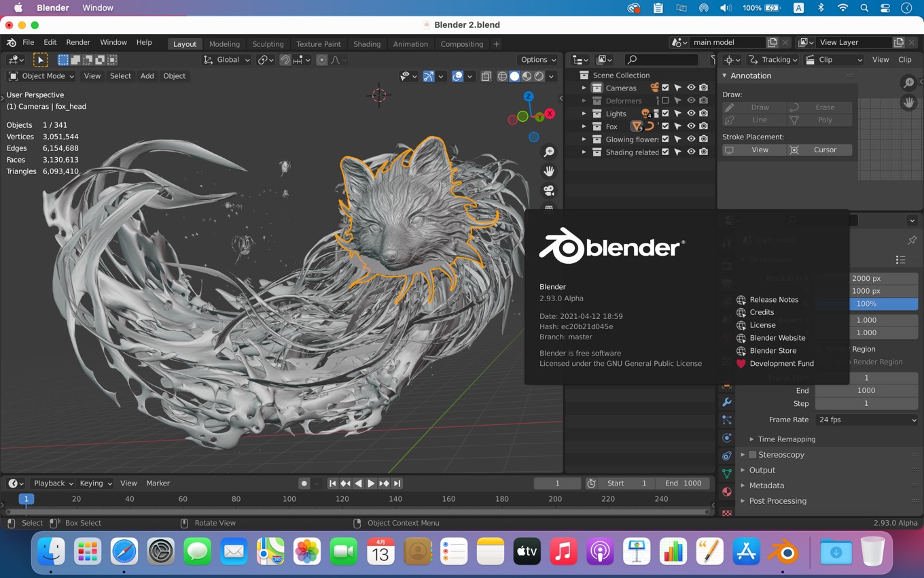Play the animation in reverse
This screenshot has width=924, height=578.
coord(358,483)
